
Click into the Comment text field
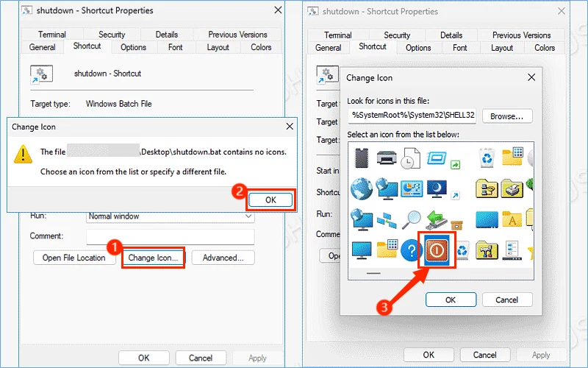tap(171, 237)
